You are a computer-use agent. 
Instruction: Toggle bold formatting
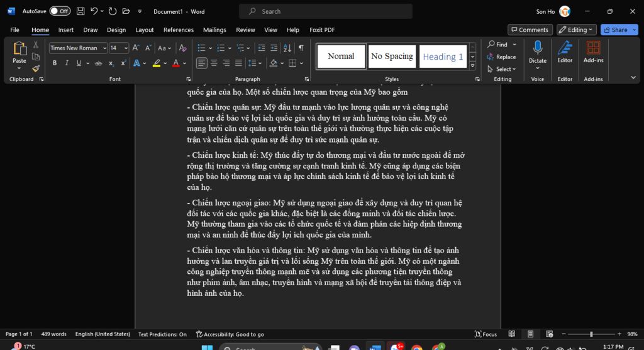coord(55,63)
